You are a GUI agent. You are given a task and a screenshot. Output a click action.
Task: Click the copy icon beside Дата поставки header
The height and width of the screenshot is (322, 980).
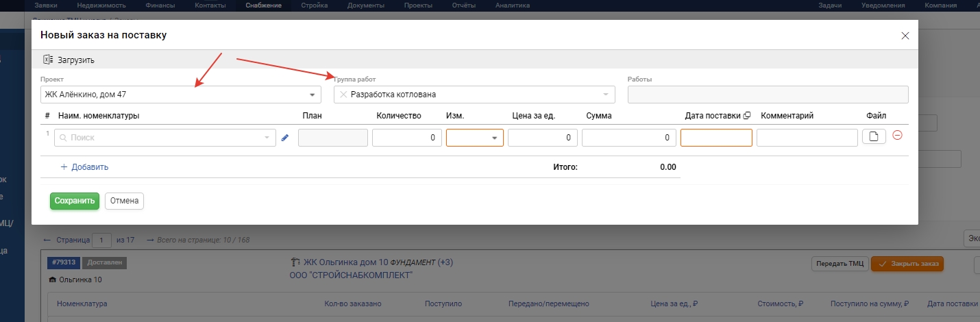coord(747,116)
